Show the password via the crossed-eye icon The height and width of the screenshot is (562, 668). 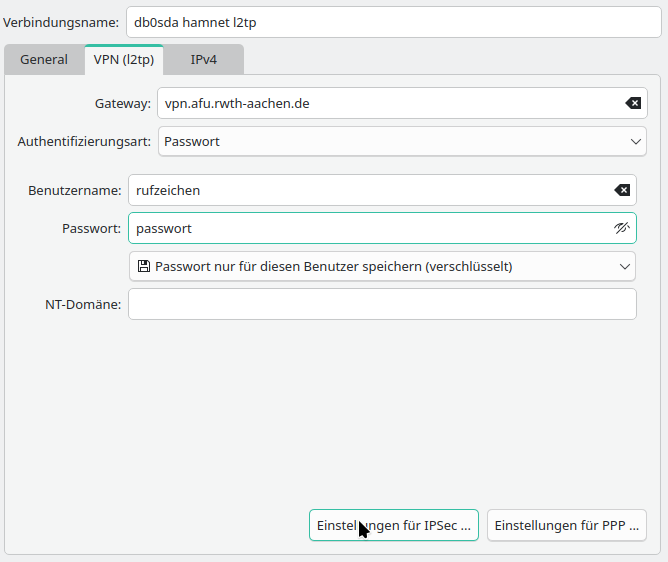(x=622, y=228)
